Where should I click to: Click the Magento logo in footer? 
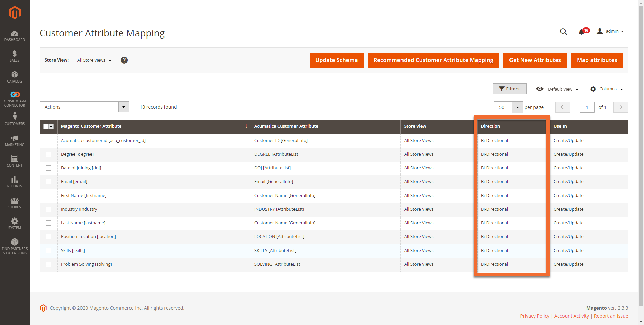point(43,308)
